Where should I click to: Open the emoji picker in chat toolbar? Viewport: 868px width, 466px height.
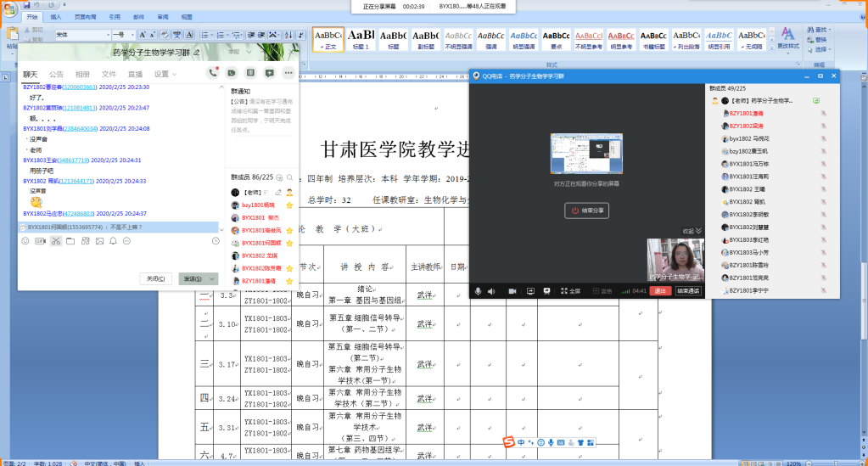(25, 241)
